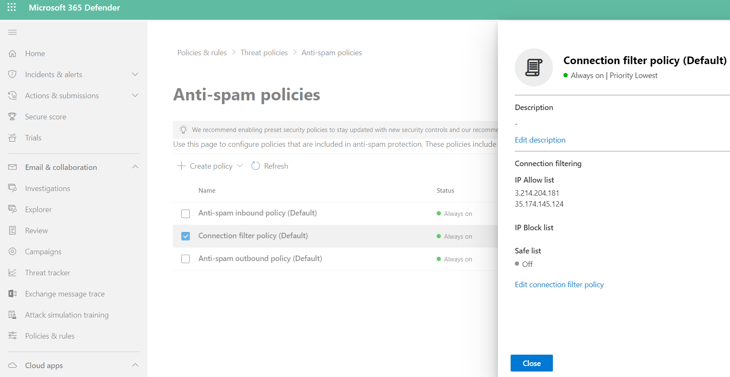
Task: Click the Microsoft 365 Defender title
Action: point(74,7)
